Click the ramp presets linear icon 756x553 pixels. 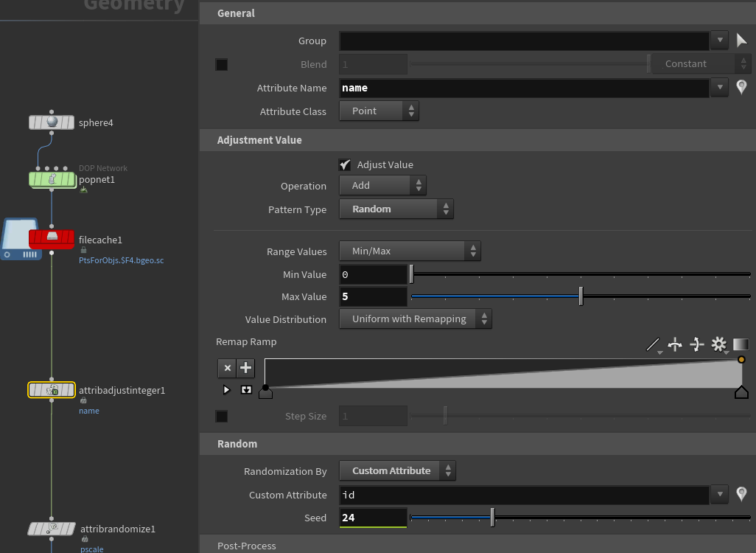point(653,344)
